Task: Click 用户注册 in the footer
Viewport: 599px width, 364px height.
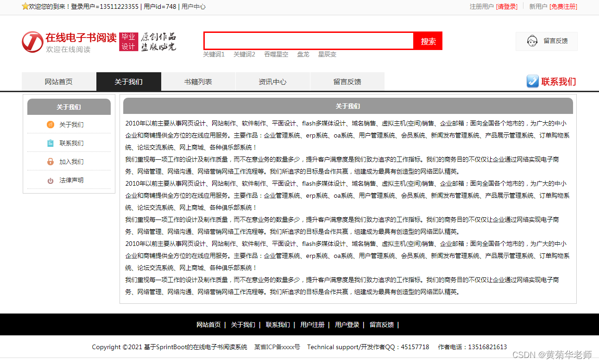Action: pyautogui.click(x=312, y=325)
